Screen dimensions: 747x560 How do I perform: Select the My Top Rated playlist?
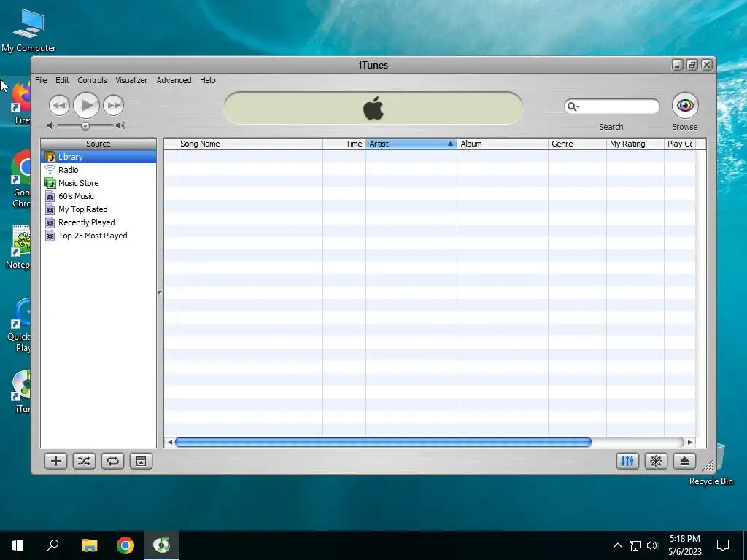pos(98,209)
